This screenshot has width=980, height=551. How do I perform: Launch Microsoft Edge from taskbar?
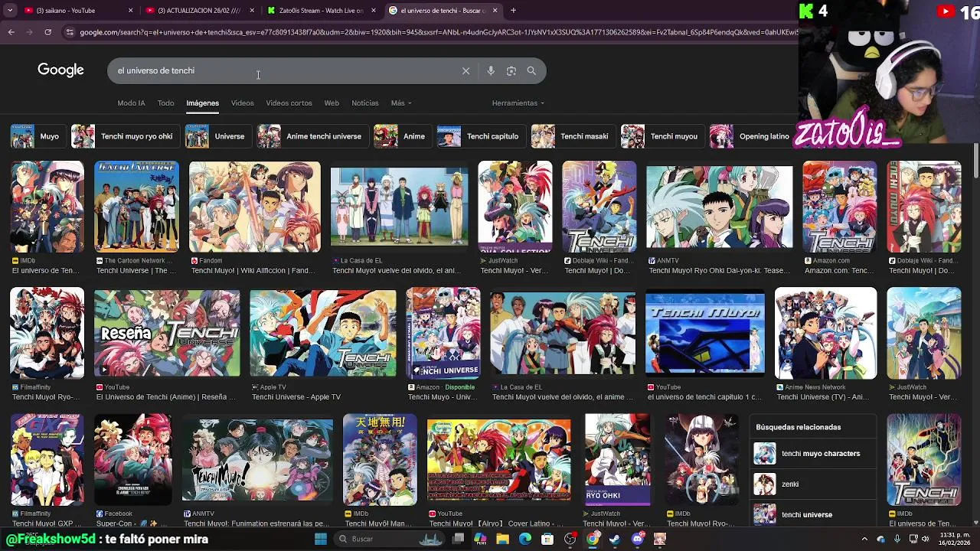[524, 539]
